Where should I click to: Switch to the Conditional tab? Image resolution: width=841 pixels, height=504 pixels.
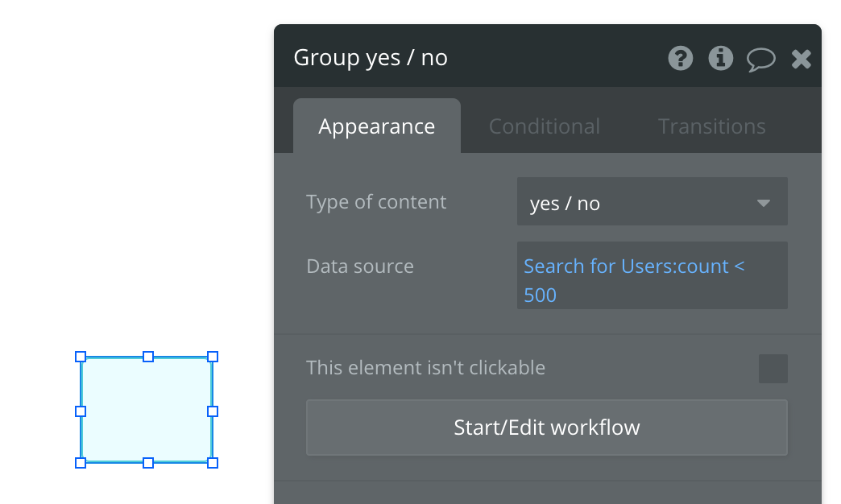(x=545, y=126)
